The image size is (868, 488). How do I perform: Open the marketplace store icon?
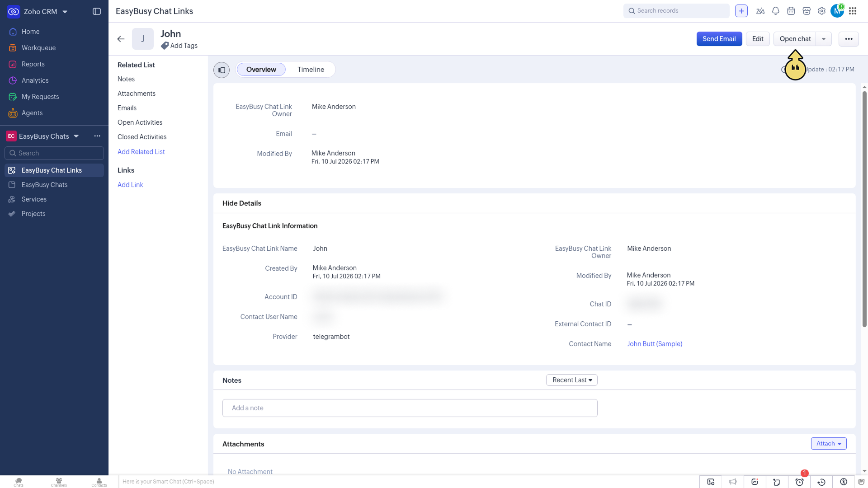pyautogui.click(x=807, y=11)
